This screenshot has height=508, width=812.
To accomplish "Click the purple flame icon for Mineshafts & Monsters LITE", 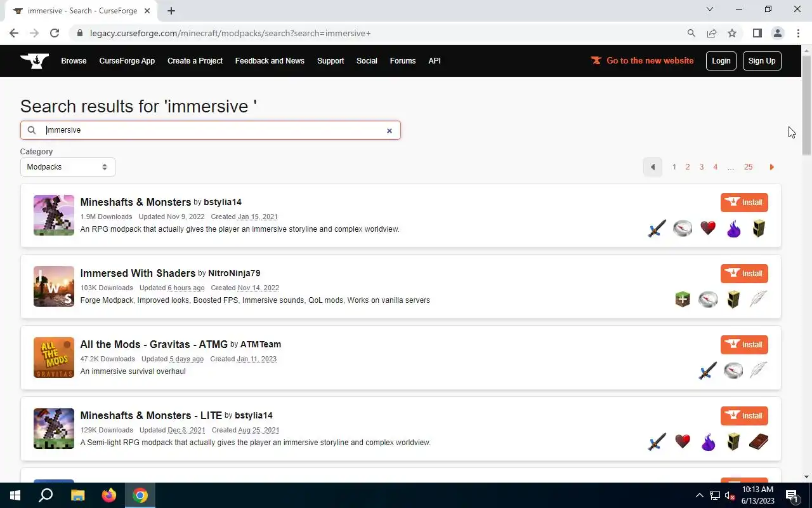I will point(708,441).
